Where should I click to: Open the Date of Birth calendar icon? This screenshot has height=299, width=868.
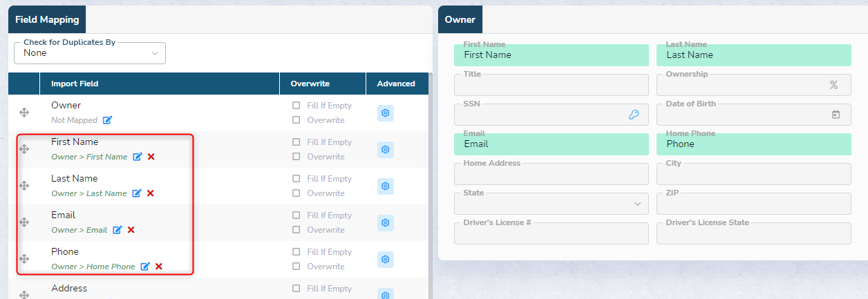click(x=836, y=115)
